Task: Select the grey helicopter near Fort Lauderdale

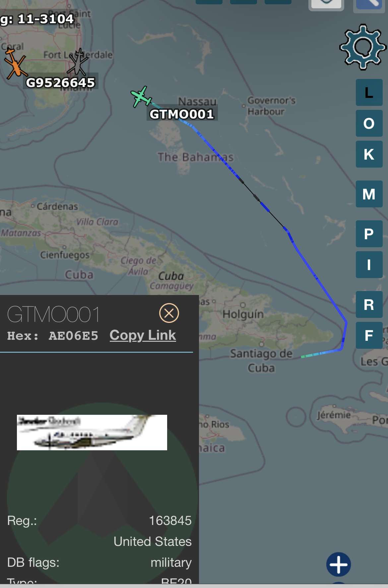Action: (78, 62)
